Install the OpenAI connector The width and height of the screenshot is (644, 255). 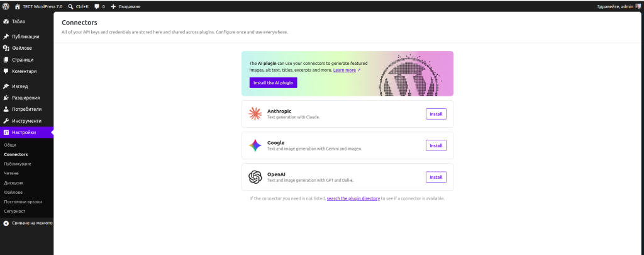(x=436, y=178)
